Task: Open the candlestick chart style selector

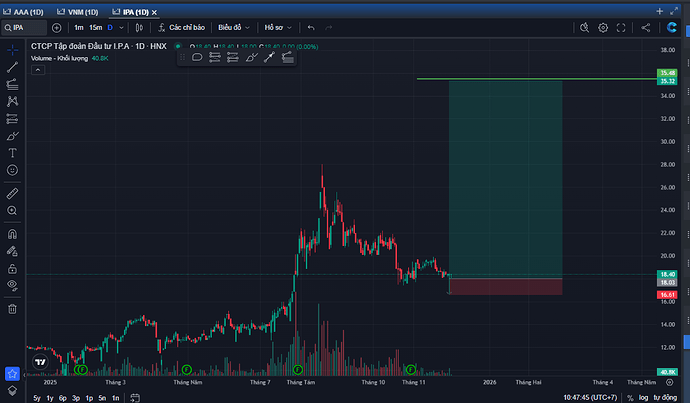Action: click(x=139, y=28)
